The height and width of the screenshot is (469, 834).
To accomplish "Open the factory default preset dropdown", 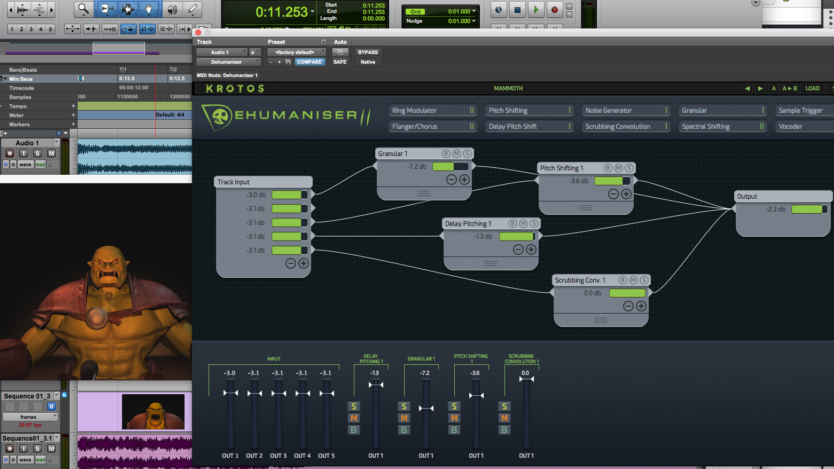I will pos(296,52).
